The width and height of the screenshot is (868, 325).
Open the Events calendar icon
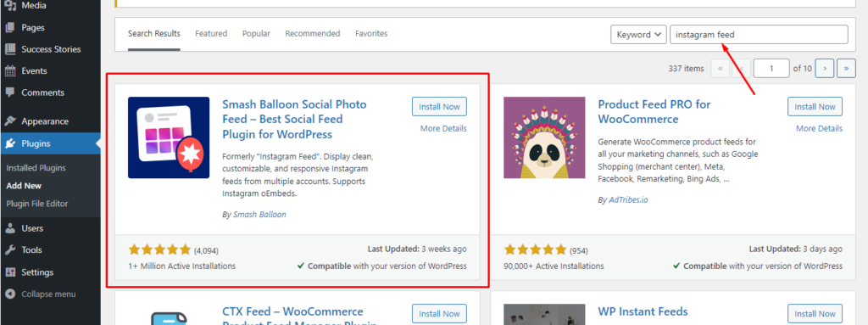(x=10, y=71)
